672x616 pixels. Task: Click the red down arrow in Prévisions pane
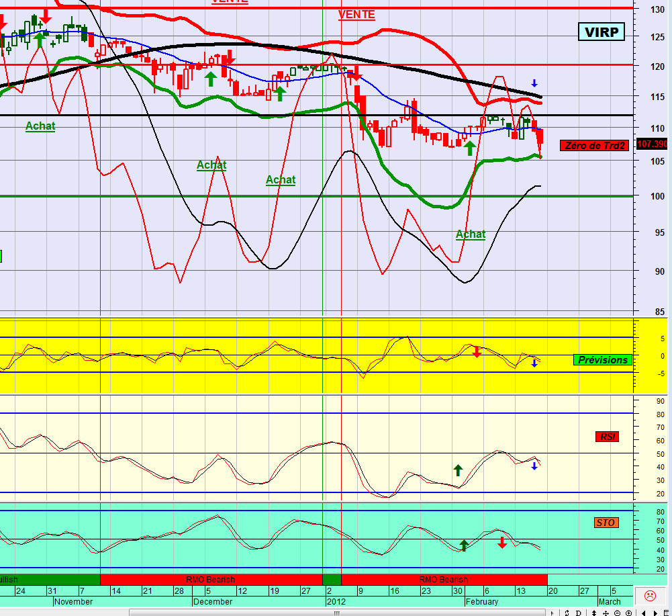(x=477, y=352)
